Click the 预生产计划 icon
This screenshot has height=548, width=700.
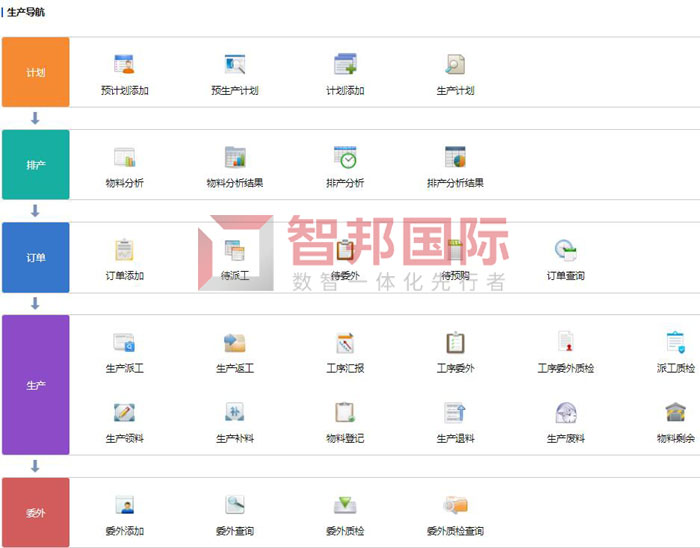point(235,65)
